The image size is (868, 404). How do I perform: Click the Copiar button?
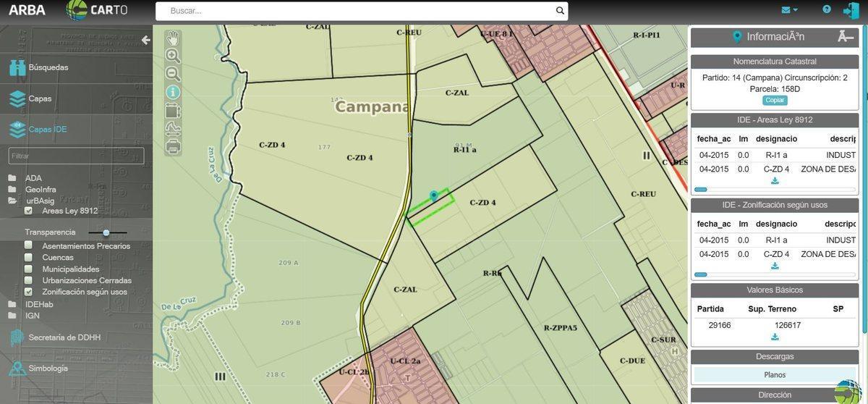coord(775,100)
